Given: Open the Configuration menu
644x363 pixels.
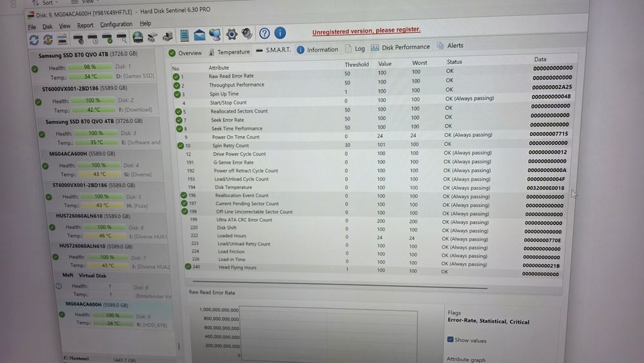Looking at the screenshot, I should pos(116,25).
